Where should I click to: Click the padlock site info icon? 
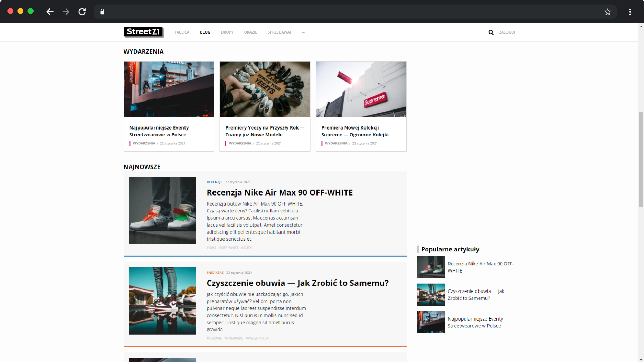click(x=102, y=12)
